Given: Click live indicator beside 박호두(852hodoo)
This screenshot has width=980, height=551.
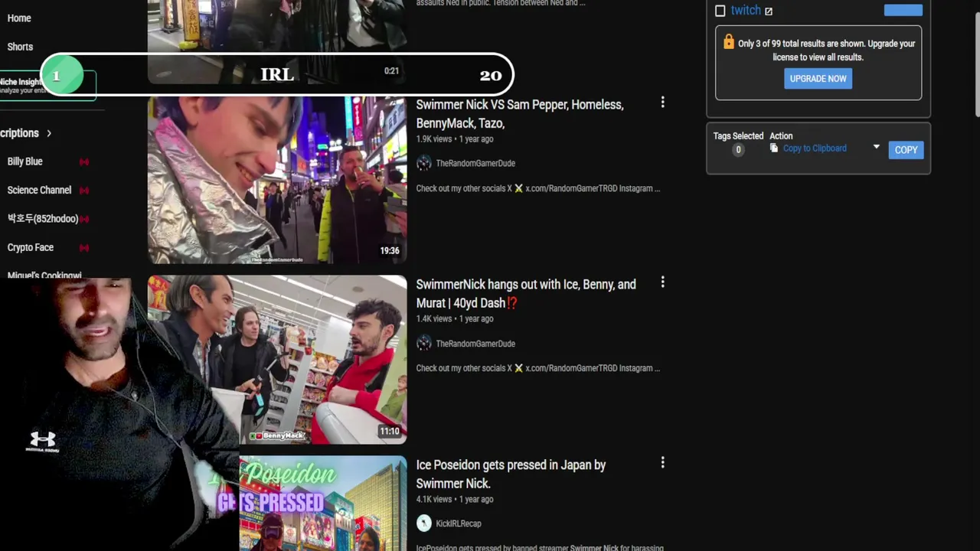Looking at the screenshot, I should point(84,219).
